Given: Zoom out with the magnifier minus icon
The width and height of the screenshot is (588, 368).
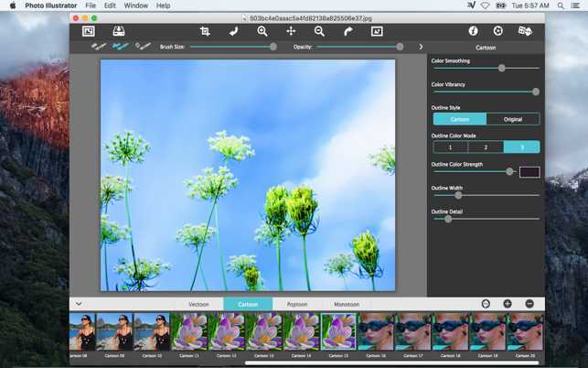Looking at the screenshot, I should [319, 31].
